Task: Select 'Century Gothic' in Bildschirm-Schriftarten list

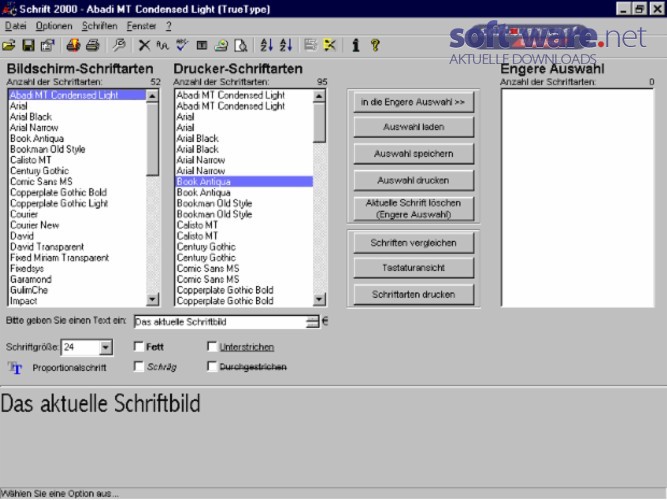Action: [x=77, y=171]
